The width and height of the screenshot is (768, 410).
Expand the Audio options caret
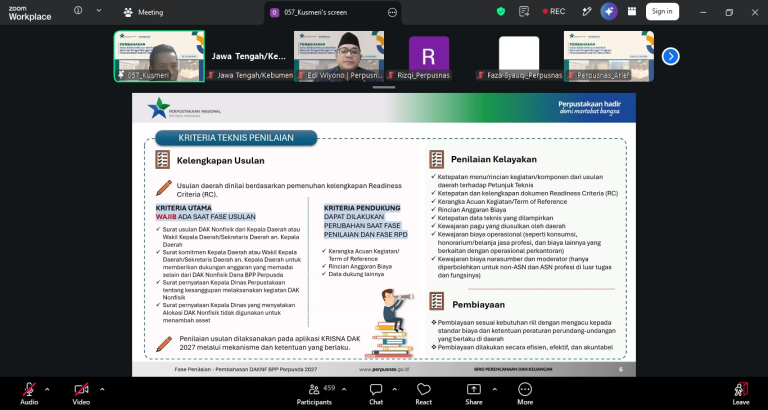coord(48,389)
